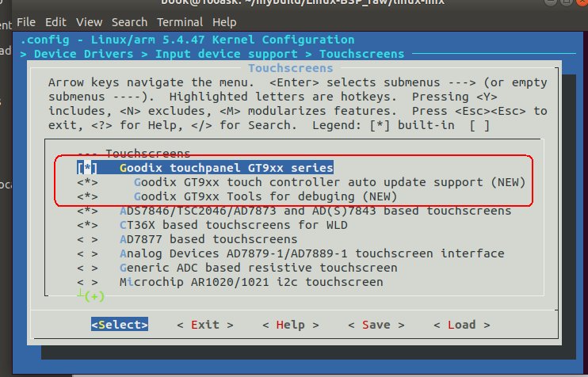The image size is (588, 377).
Task: Toggle Goodix GT9xx Tools for debuging option
Action: (x=87, y=196)
